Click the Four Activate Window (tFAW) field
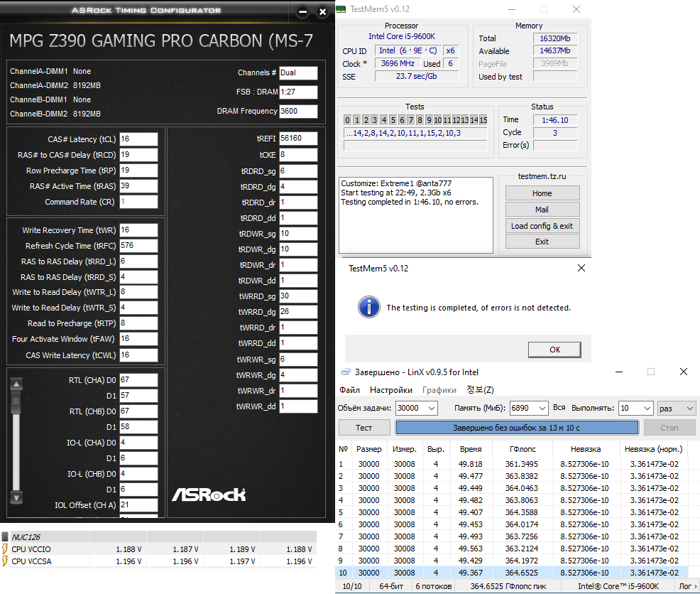Screen dimensions: 700x594 click(138, 339)
